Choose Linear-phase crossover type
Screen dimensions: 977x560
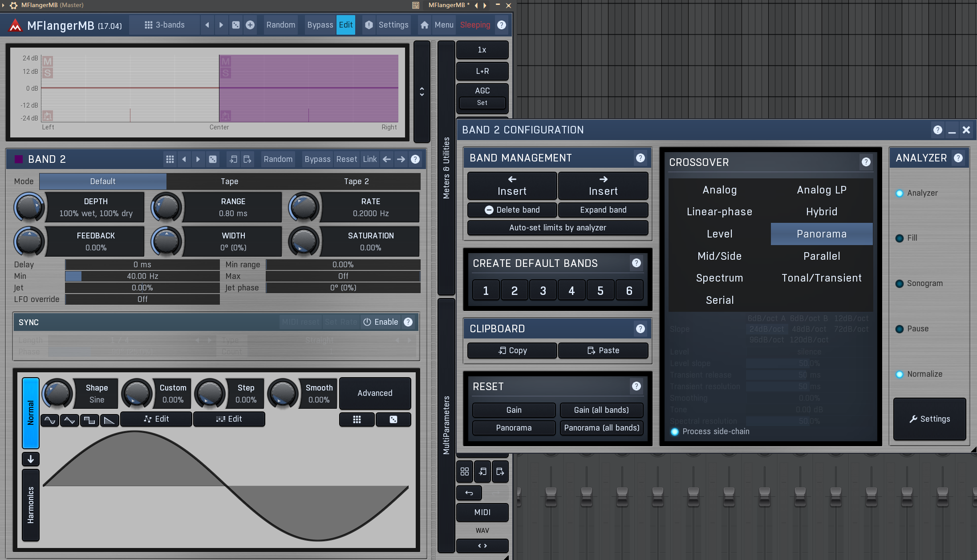click(x=719, y=212)
